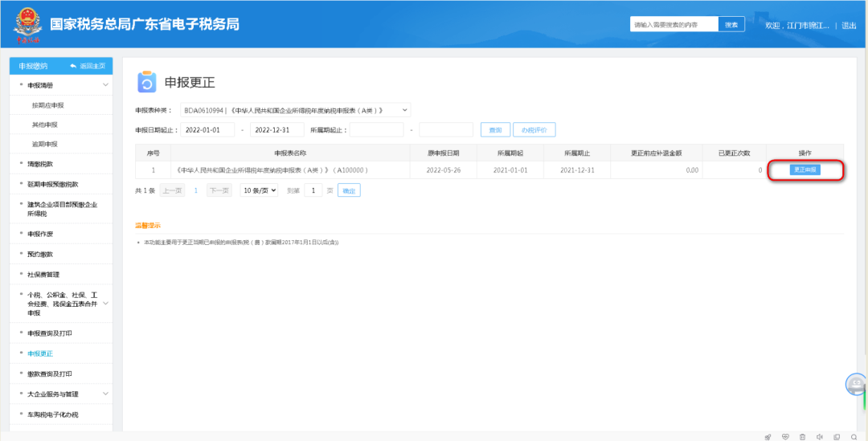Open 其他申报 in the sidebar
Viewport: 868px width, 441px height.
coord(44,125)
